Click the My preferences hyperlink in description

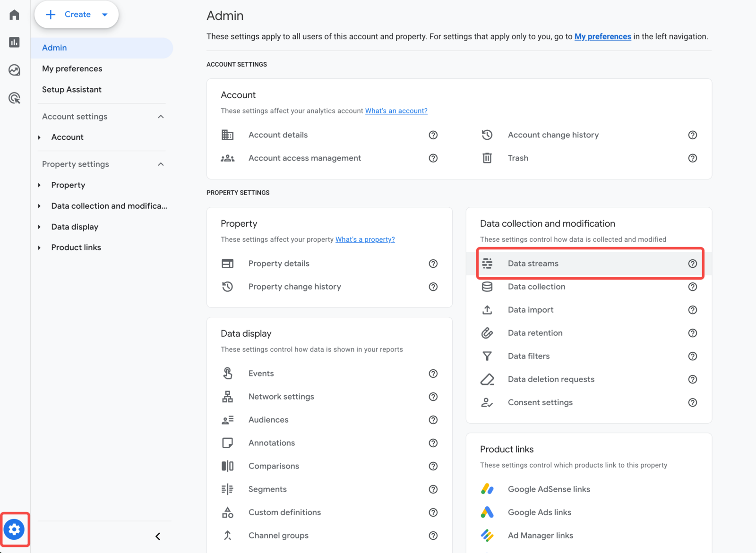602,36
